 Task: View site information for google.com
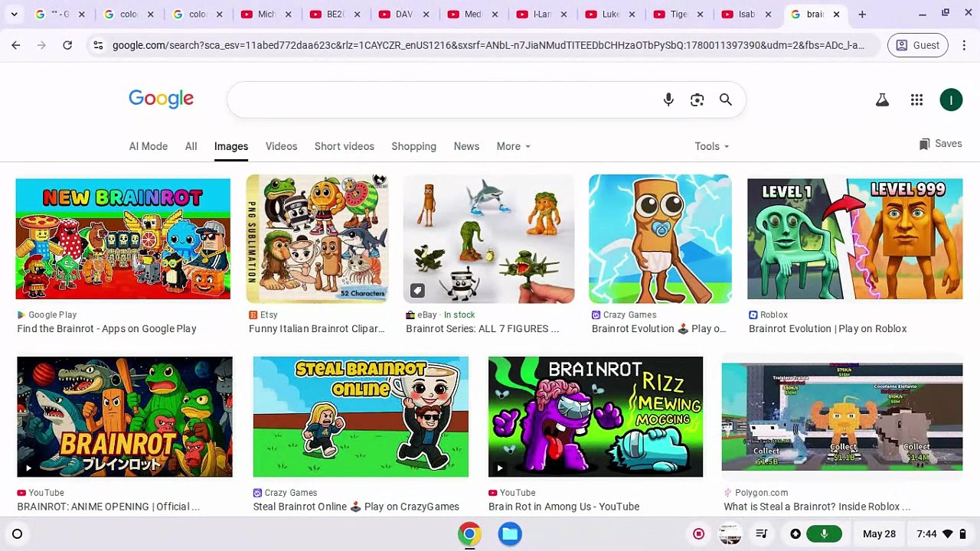98,45
